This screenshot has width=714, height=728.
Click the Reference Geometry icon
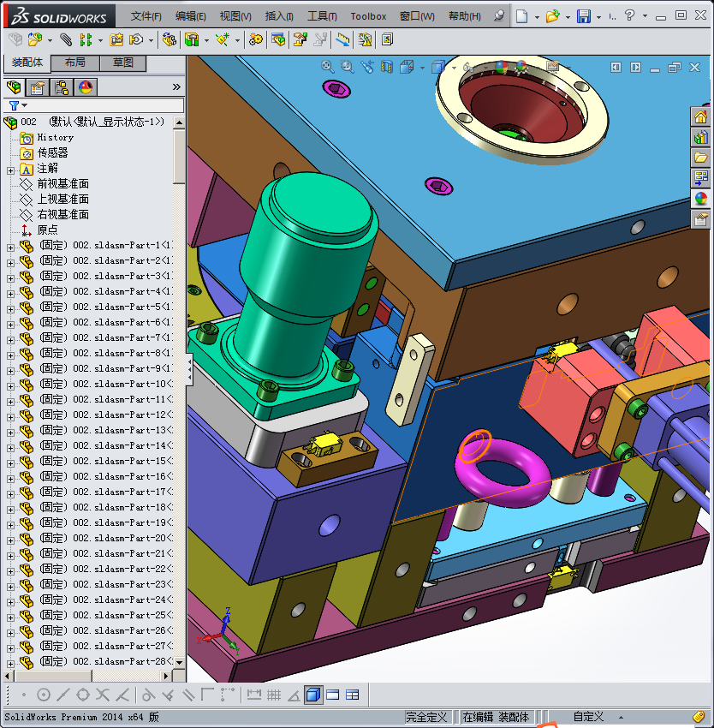(223, 40)
